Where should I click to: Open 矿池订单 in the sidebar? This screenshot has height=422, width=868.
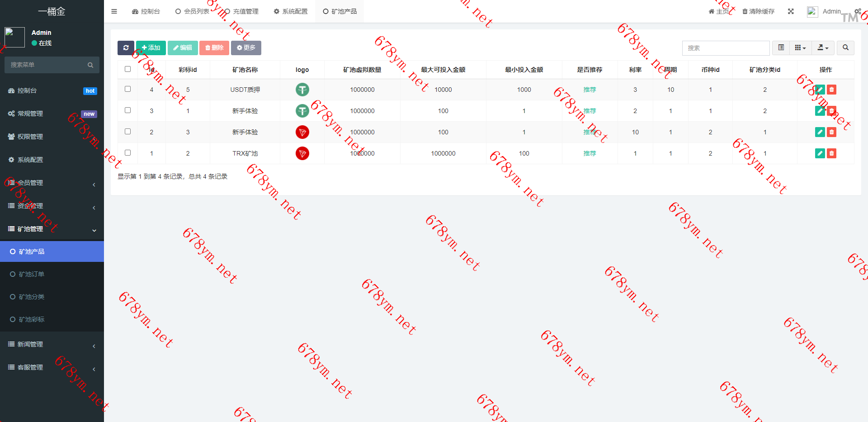pos(32,274)
